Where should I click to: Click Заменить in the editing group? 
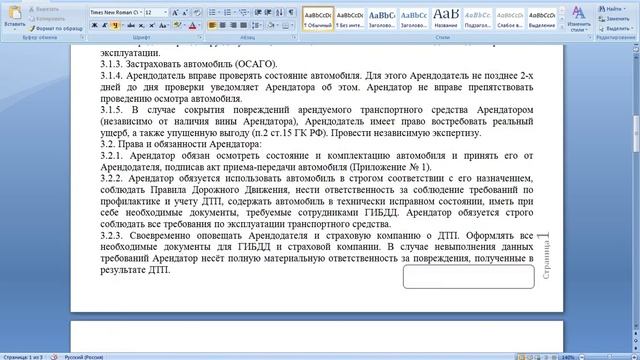point(614,19)
